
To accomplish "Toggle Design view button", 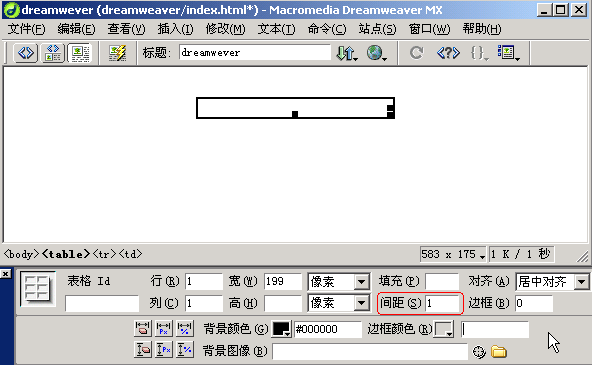I will pyautogui.click(x=80, y=53).
